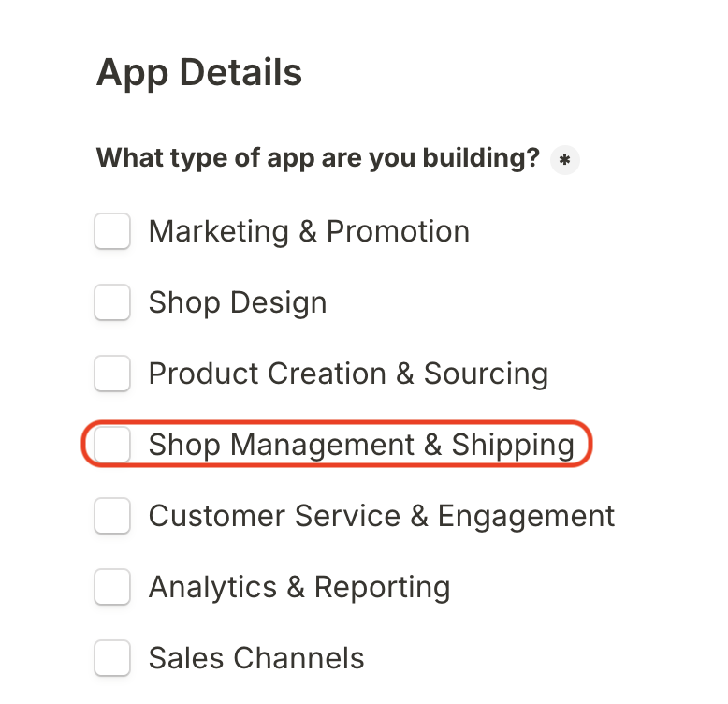Image resolution: width=728 pixels, height=704 pixels.
Task: Click the app type question text
Action: tap(318, 158)
